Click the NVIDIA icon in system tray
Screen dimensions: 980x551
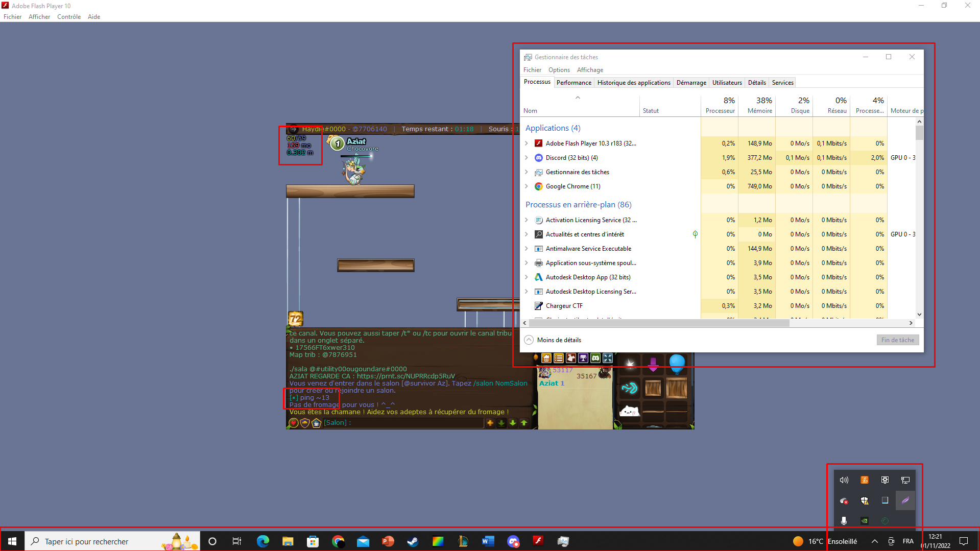[x=864, y=521]
